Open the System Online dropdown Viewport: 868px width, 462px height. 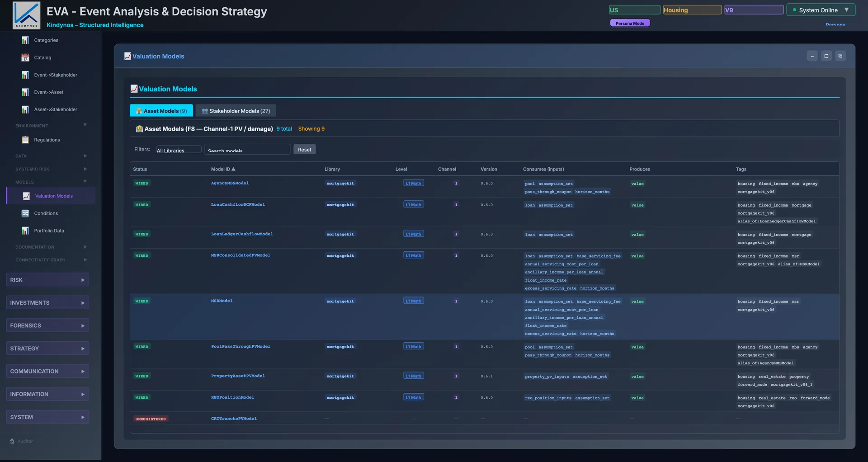click(821, 10)
